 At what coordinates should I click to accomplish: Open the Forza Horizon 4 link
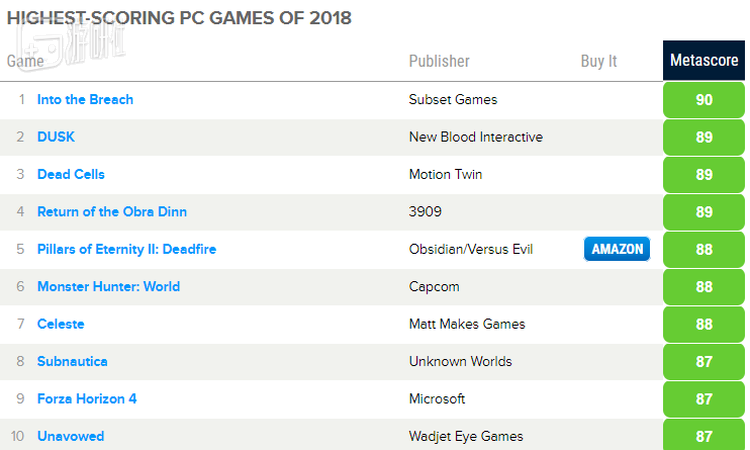(x=87, y=399)
